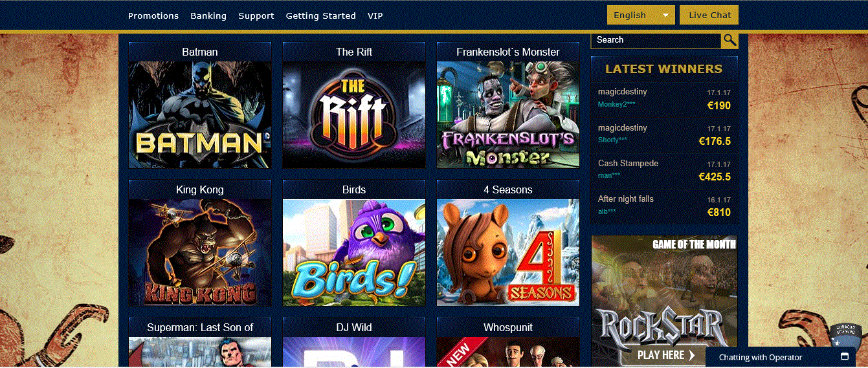Play the King Kong slot
868x368 pixels.
pos(200,253)
